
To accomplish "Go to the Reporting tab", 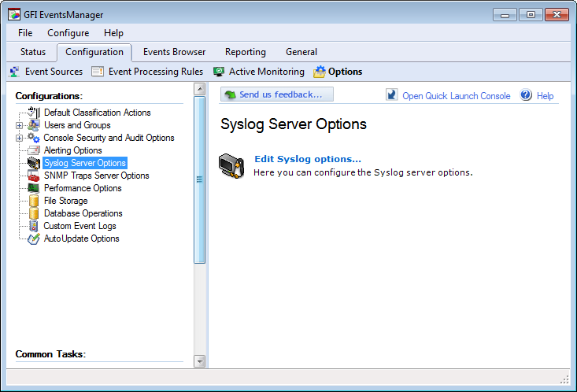I will pos(245,52).
